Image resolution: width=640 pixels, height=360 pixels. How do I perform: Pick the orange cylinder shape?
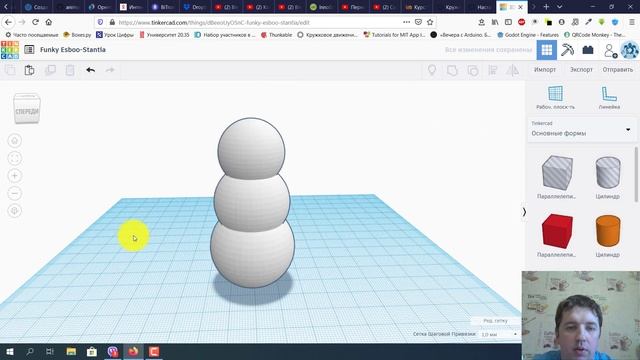click(x=608, y=231)
